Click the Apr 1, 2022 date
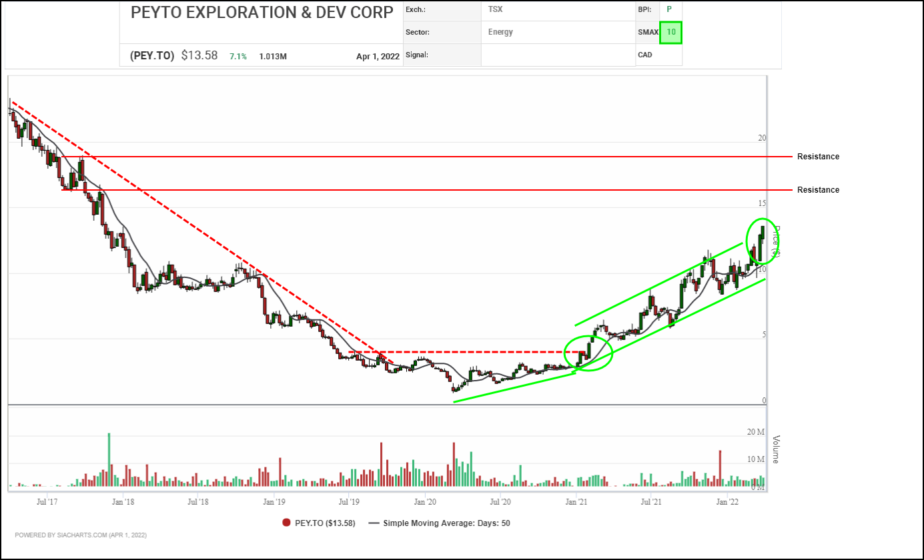Viewport: 924px width, 560px height. click(378, 57)
